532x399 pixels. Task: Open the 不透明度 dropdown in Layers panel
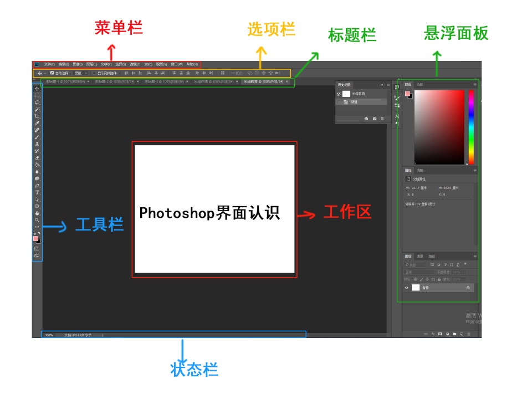464,272
